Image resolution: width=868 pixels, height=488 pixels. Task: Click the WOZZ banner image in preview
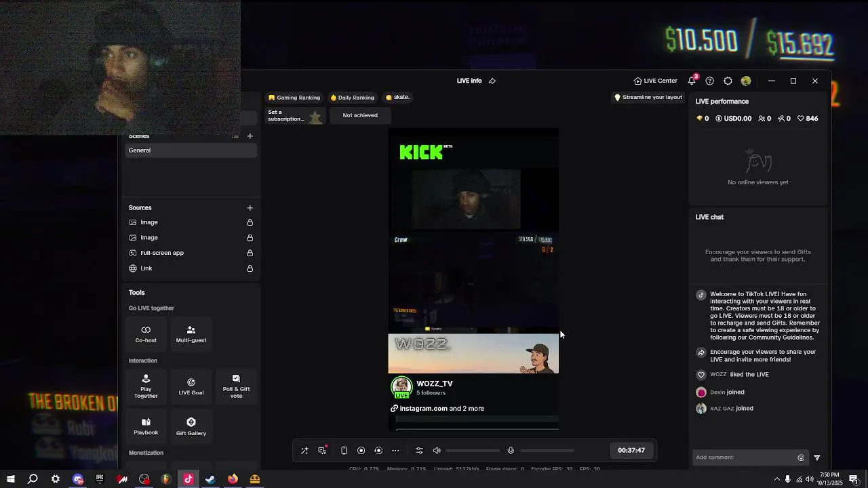tap(473, 353)
